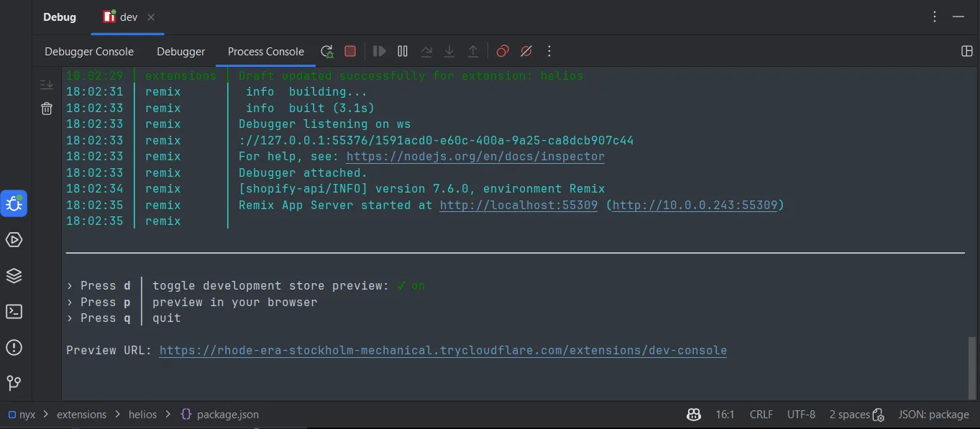
Task: Open the Services tool window
Action: pos(14,276)
